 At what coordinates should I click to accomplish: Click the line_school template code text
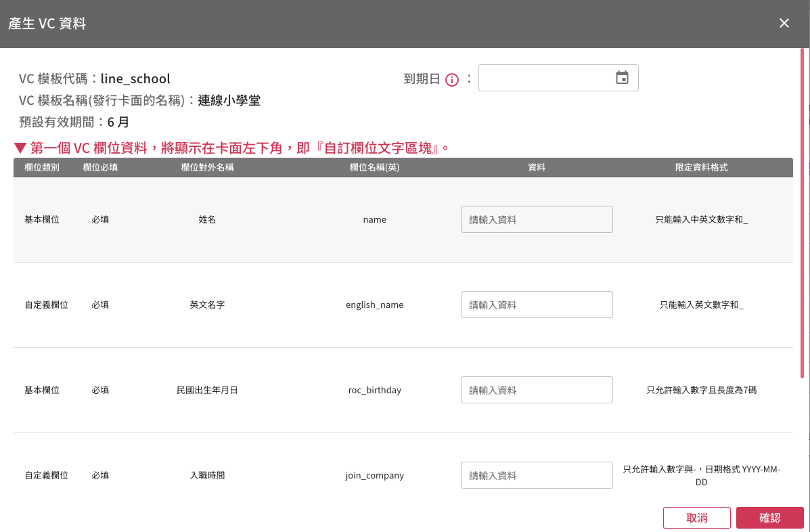click(135, 79)
